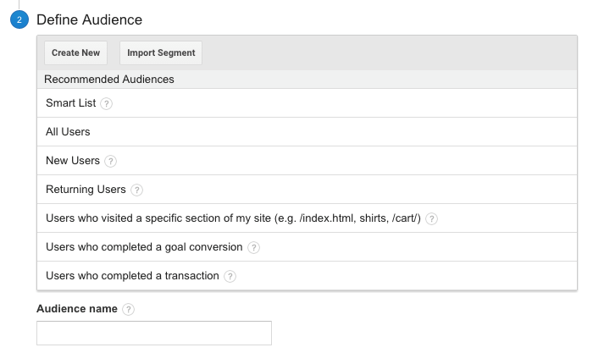Select Users who completed a transaction
This screenshot has height=364, width=604.
(307, 276)
